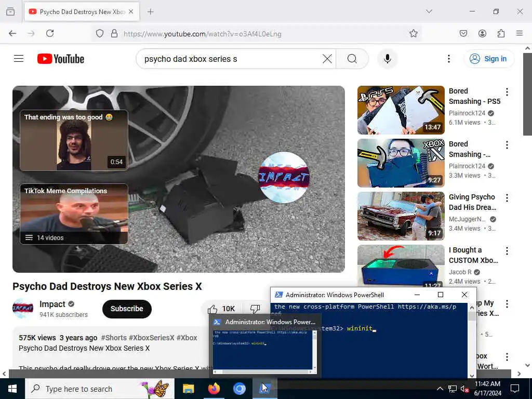Open the network tray icon
This screenshot has height=399, width=532.
(x=453, y=389)
